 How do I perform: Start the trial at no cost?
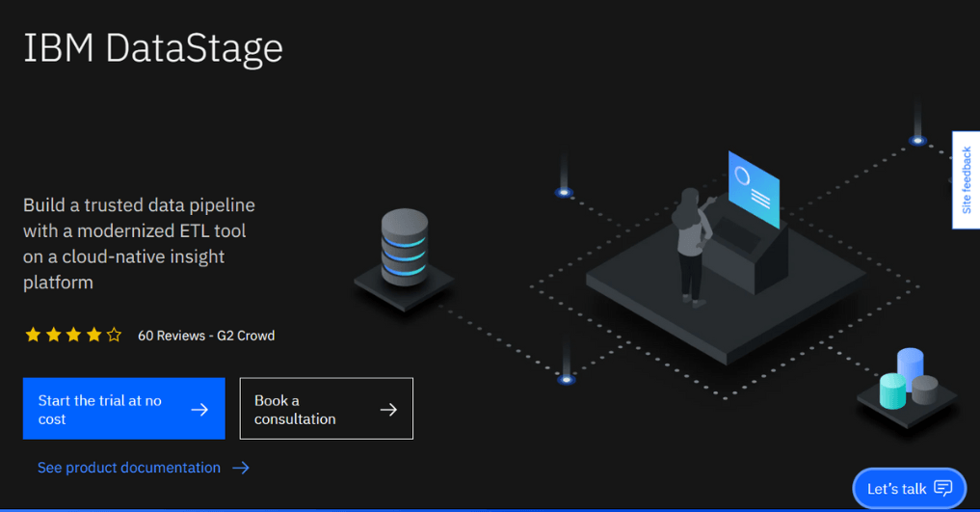pos(123,409)
